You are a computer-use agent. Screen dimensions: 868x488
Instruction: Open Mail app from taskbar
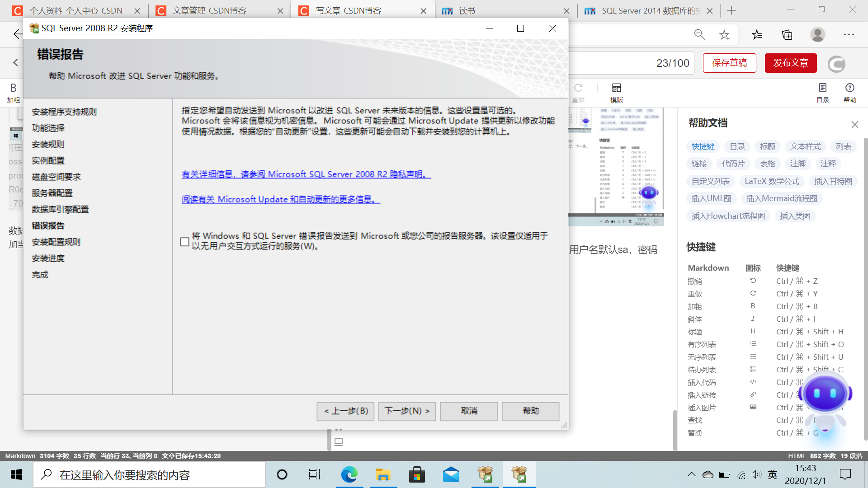click(x=451, y=475)
